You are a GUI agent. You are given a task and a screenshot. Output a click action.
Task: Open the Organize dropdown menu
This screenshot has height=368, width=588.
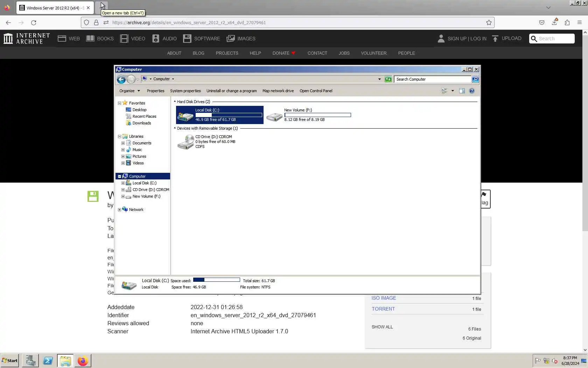129,91
